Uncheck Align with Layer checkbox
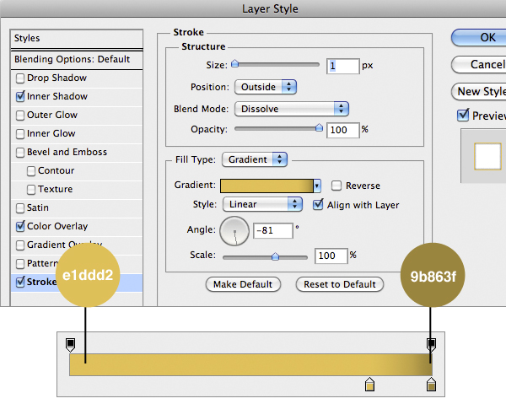Screen dimensions: 506x420 coord(318,204)
